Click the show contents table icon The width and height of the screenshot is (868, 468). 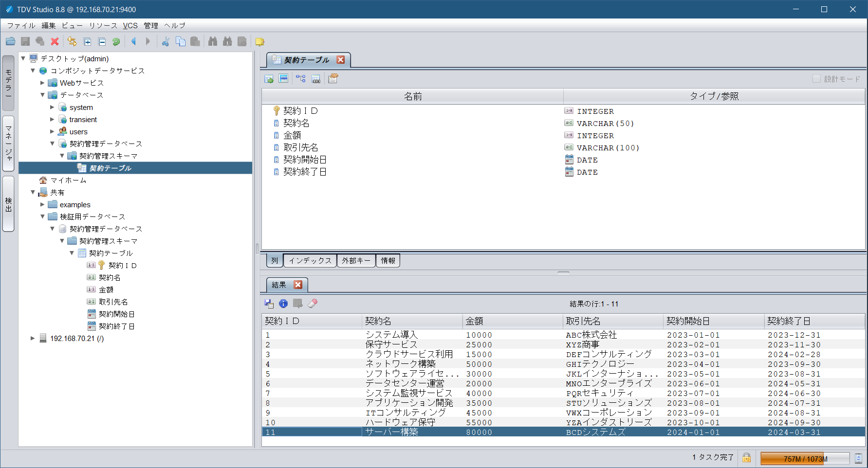[283, 79]
